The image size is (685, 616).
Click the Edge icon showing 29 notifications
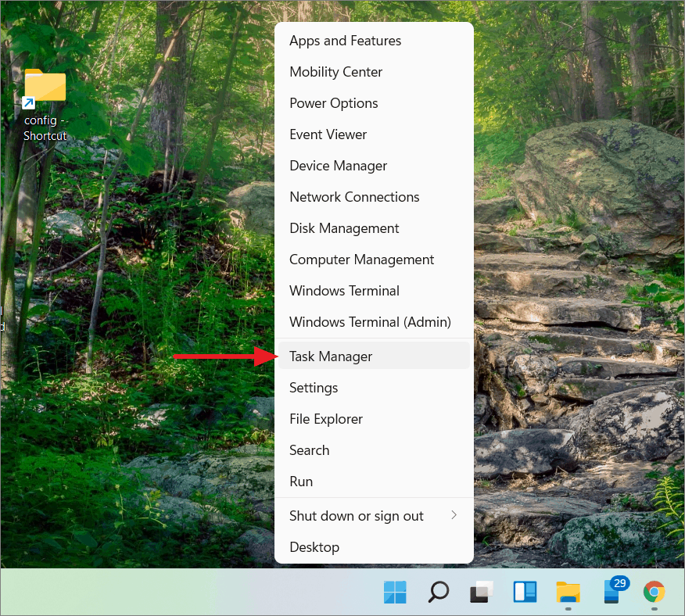pos(611,594)
